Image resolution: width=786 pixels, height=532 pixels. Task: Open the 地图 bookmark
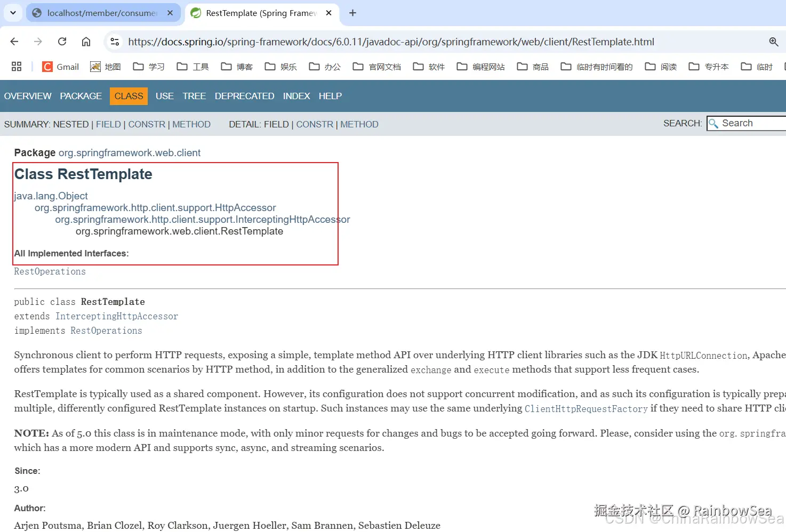[x=106, y=67]
